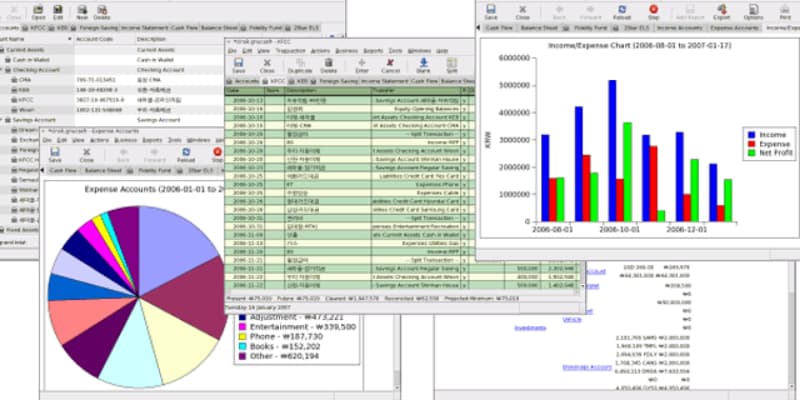Image resolution: width=800 pixels, height=400 pixels.
Task: Select Expense Accounts tab in chart window
Action: pos(734,28)
